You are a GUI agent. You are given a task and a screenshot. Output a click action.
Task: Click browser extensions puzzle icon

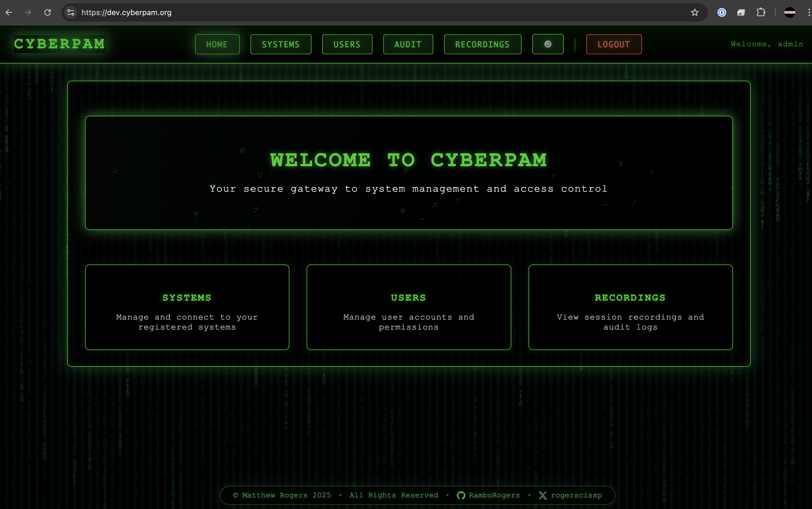[x=760, y=12]
